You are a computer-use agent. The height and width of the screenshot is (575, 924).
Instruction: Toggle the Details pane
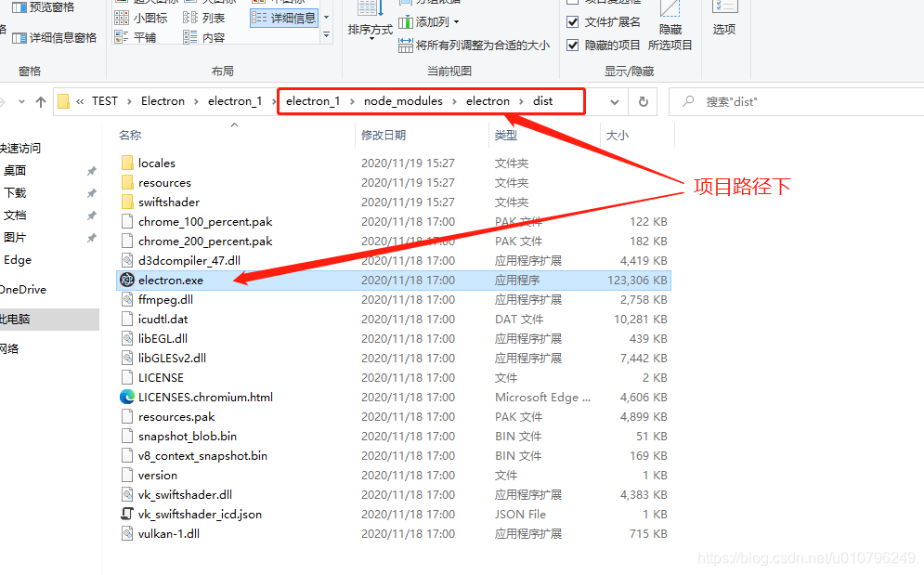[54, 38]
